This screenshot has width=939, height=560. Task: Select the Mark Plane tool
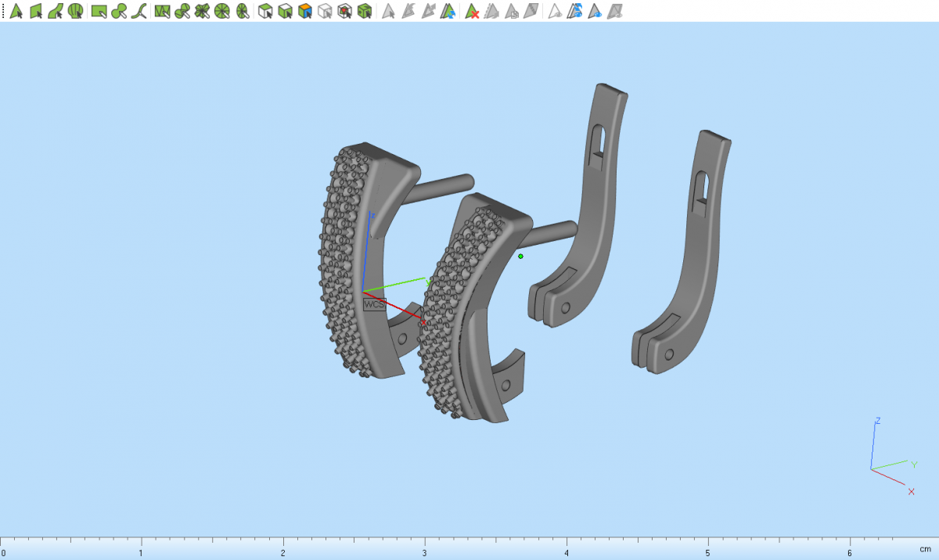[36, 11]
